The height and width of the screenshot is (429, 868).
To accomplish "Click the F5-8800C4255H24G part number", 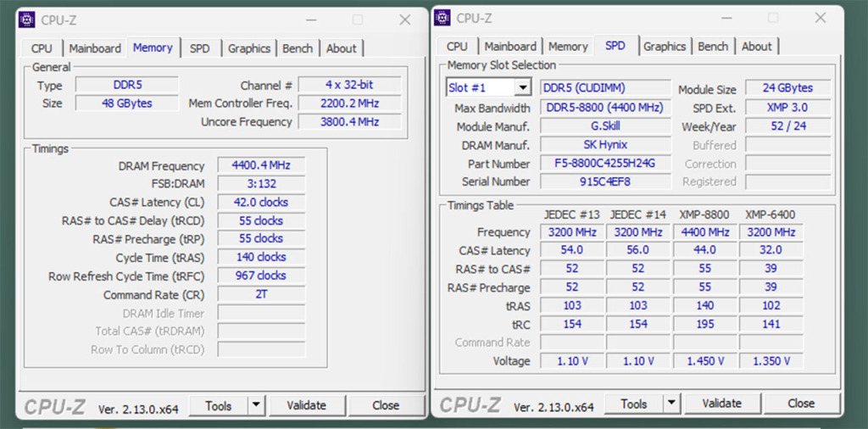I will pyautogui.click(x=605, y=164).
